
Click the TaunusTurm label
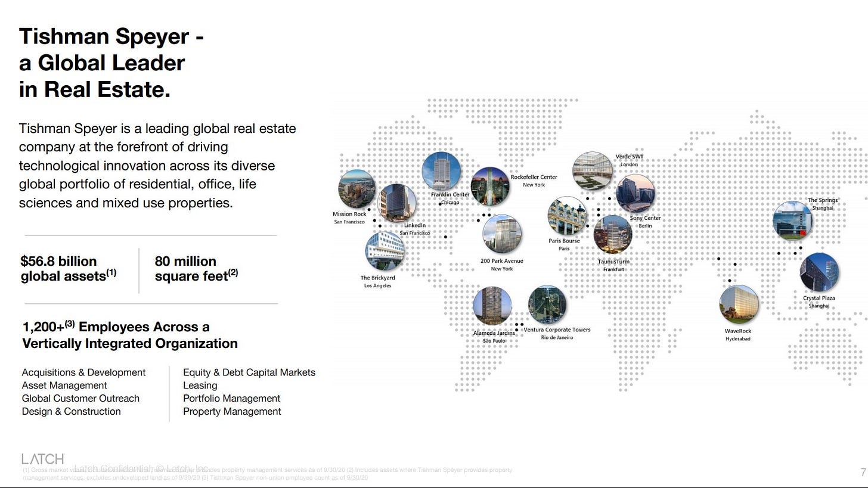[613, 262]
